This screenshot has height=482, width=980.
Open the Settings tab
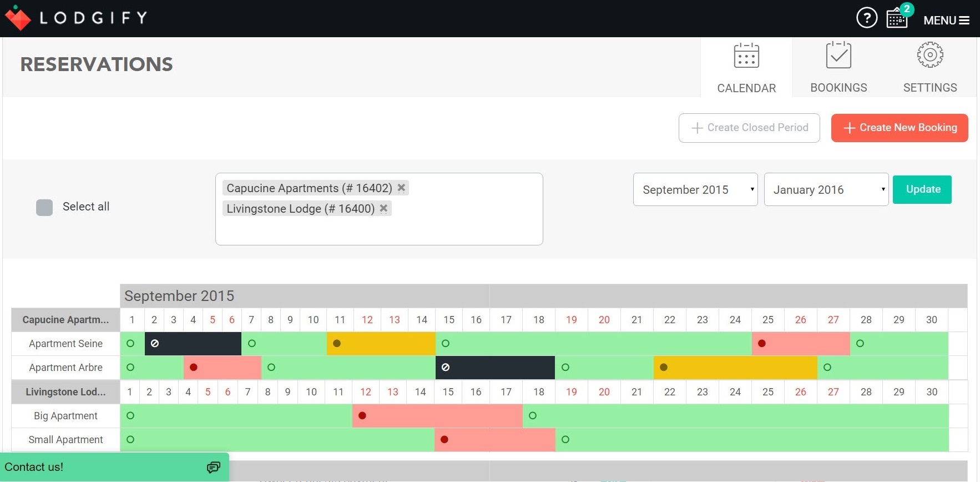click(x=930, y=68)
